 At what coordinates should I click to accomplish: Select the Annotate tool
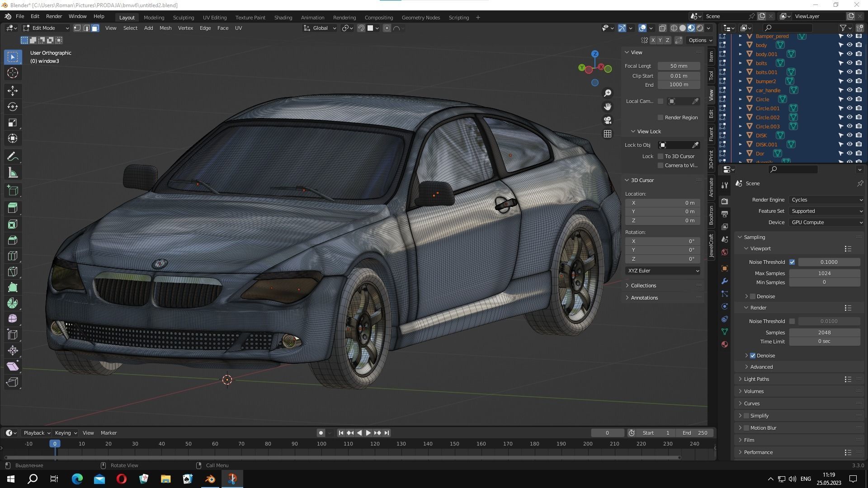click(x=12, y=156)
